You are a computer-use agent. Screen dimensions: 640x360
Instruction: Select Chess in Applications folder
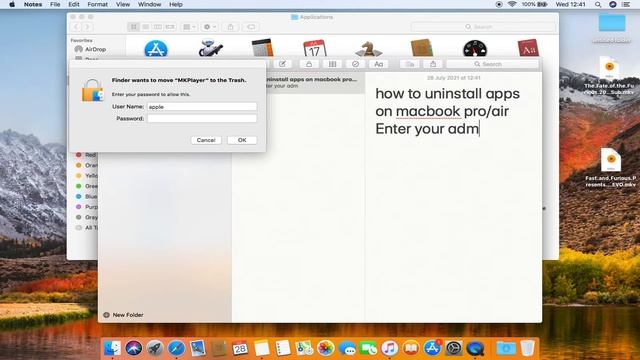(x=368, y=49)
